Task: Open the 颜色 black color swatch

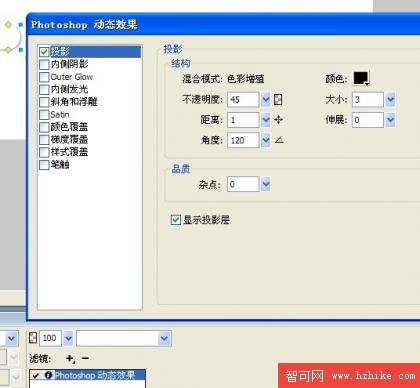Action: tap(361, 78)
